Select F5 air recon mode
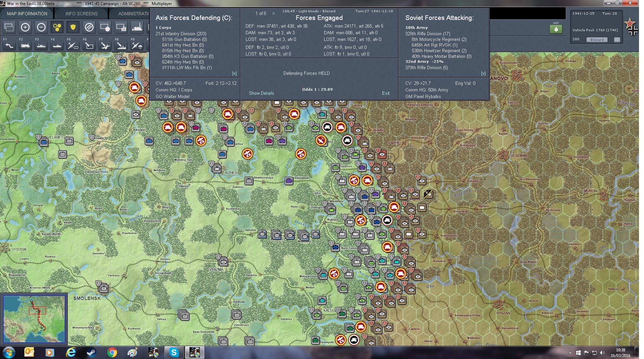Screen dimensions: 644x359 [73, 46]
